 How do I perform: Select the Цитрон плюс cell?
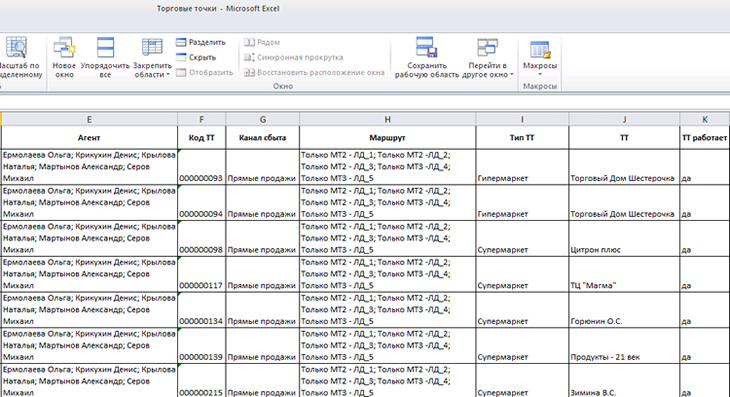point(624,238)
